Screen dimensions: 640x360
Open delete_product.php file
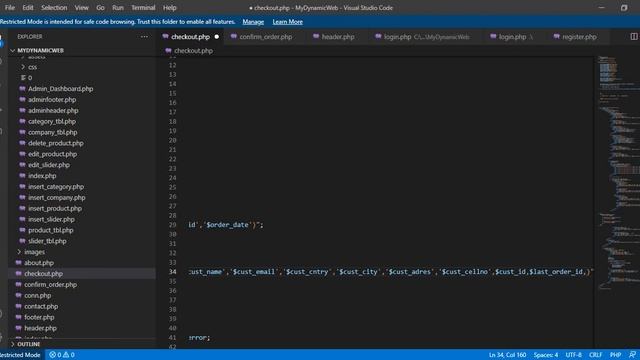coord(56,143)
